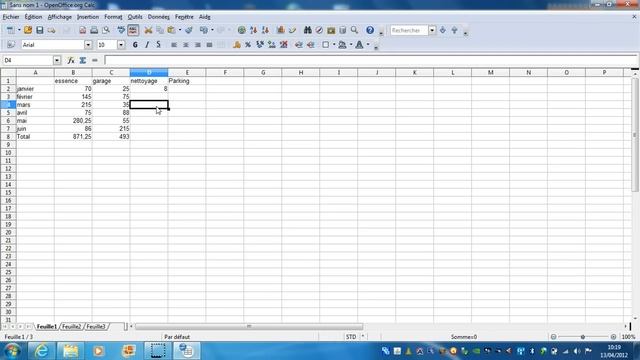Run the spelling check icon
Viewport: 640px width, 360px height.
[x=121, y=30]
